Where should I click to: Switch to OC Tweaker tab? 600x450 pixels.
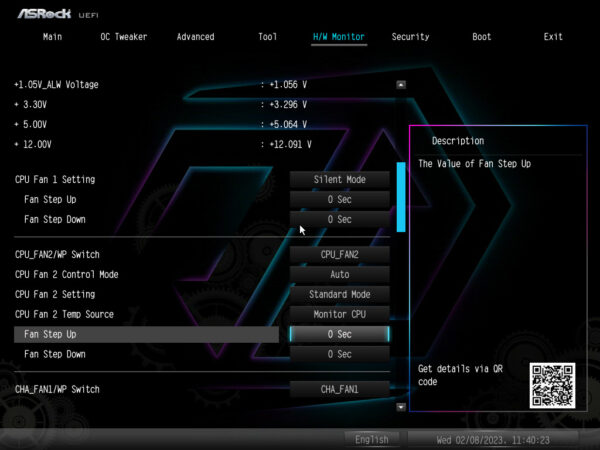point(124,37)
